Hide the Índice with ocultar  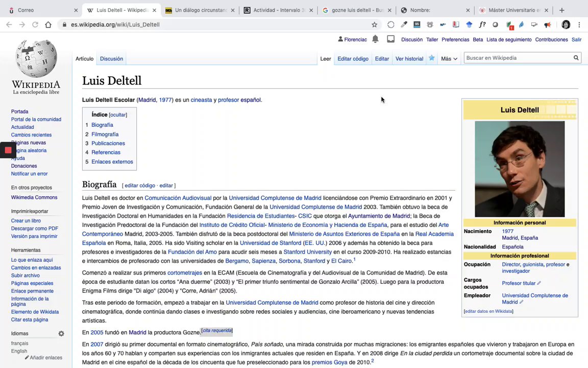[x=118, y=115]
